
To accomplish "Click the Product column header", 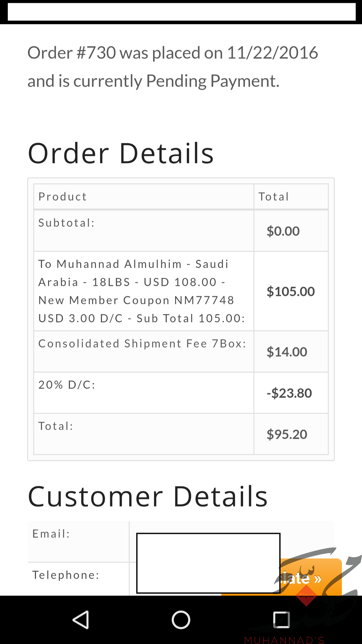I will tap(63, 197).
